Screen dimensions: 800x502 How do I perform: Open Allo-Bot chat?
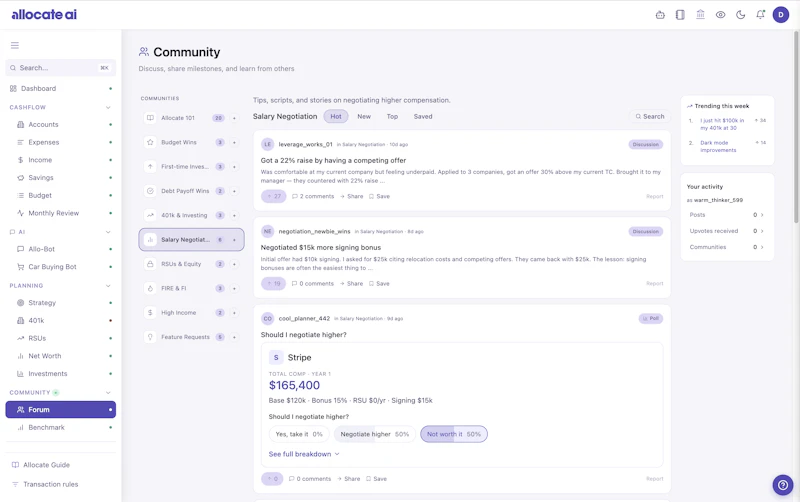[63, 249]
